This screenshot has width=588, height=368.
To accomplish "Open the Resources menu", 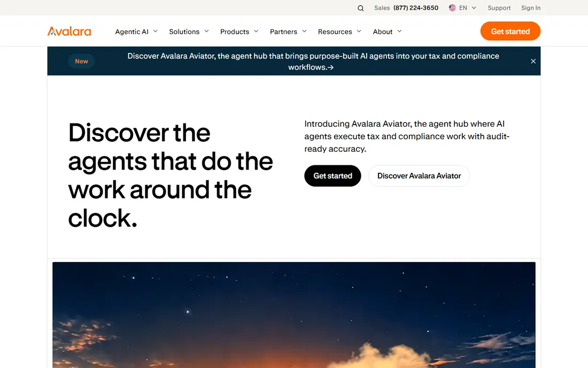I will pos(335,32).
